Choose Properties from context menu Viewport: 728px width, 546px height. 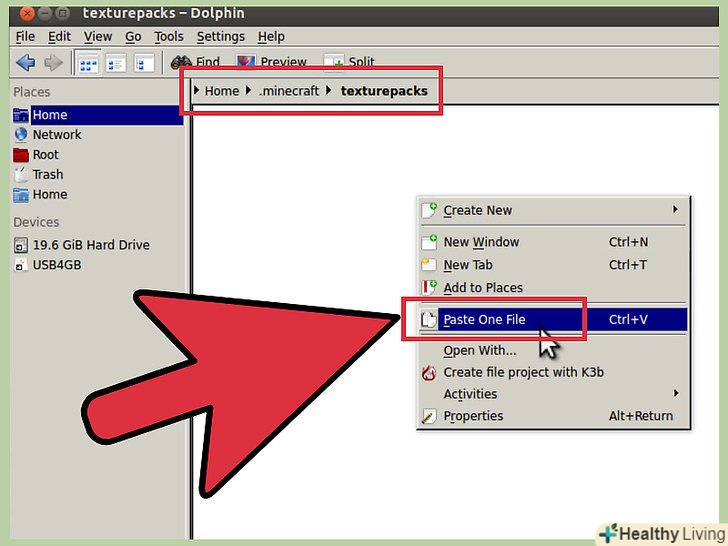click(x=553, y=416)
